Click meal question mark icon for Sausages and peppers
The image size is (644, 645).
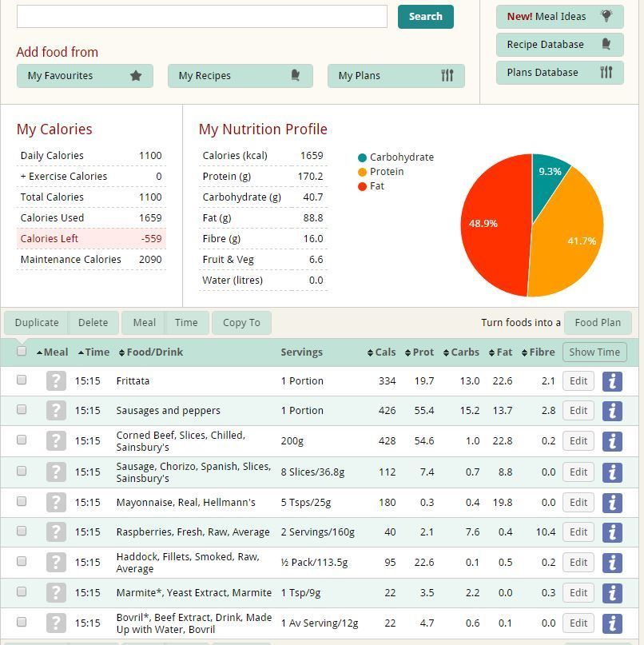(x=55, y=411)
